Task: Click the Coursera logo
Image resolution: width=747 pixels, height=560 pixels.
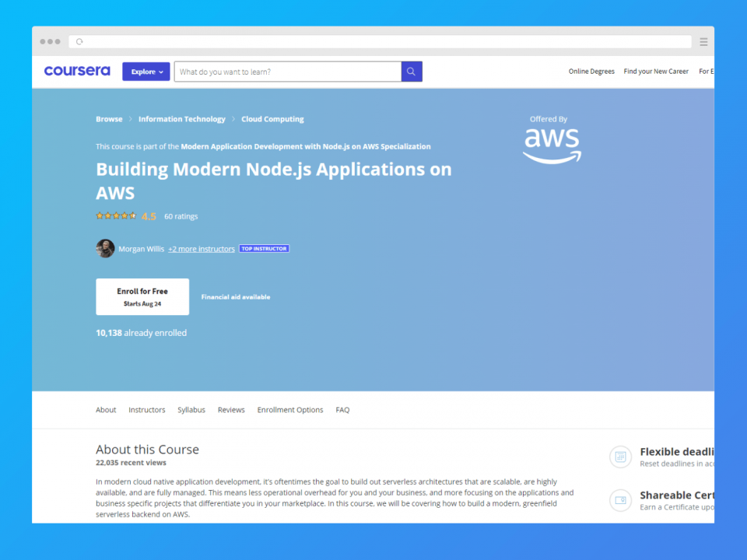Action: (x=77, y=71)
